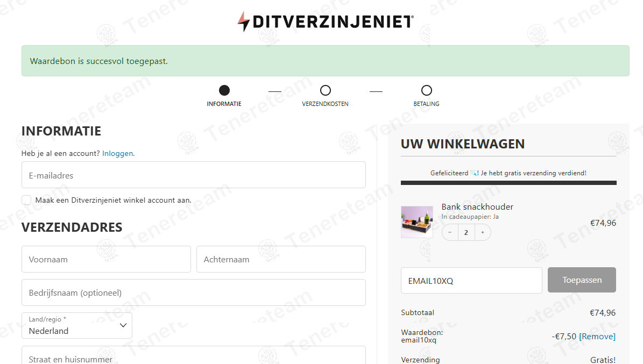Decrease Bank snackhouder quantity with minus

pos(450,232)
